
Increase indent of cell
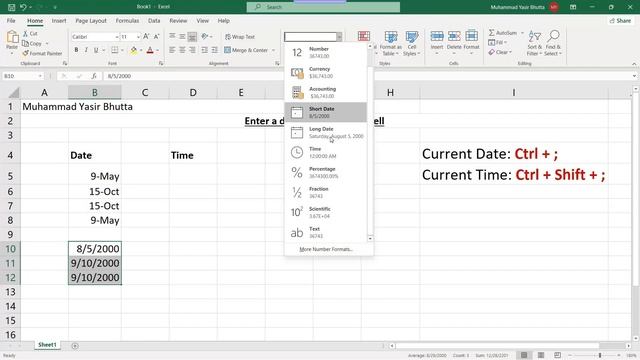pyautogui.click(x=214, y=50)
